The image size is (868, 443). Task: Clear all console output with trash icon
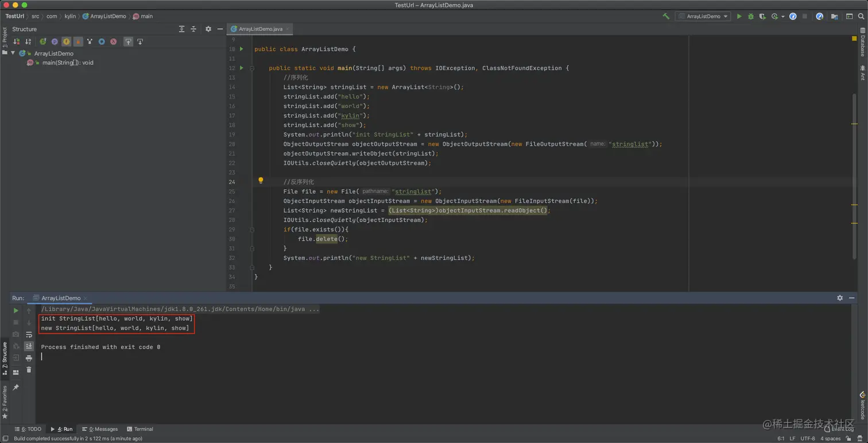(29, 370)
